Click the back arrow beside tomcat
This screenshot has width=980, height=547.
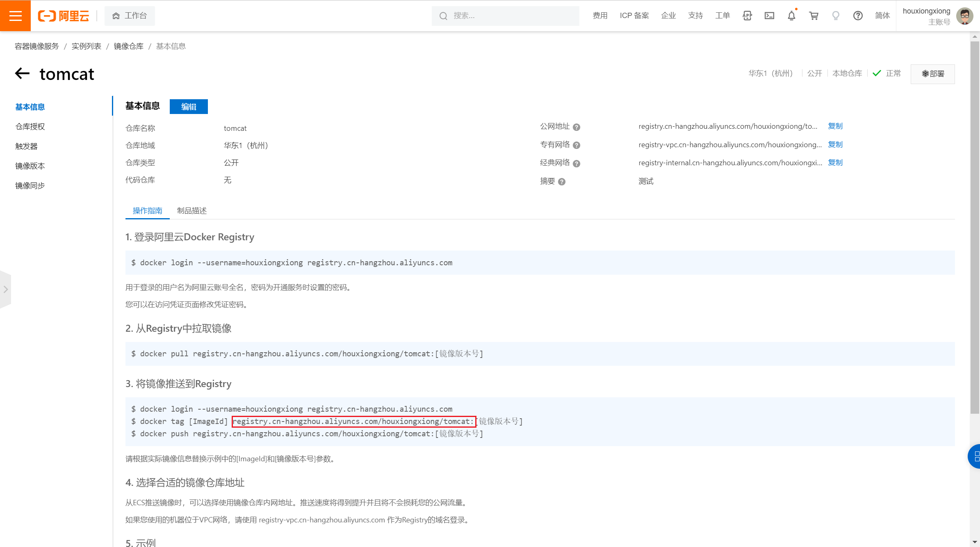[x=23, y=74]
